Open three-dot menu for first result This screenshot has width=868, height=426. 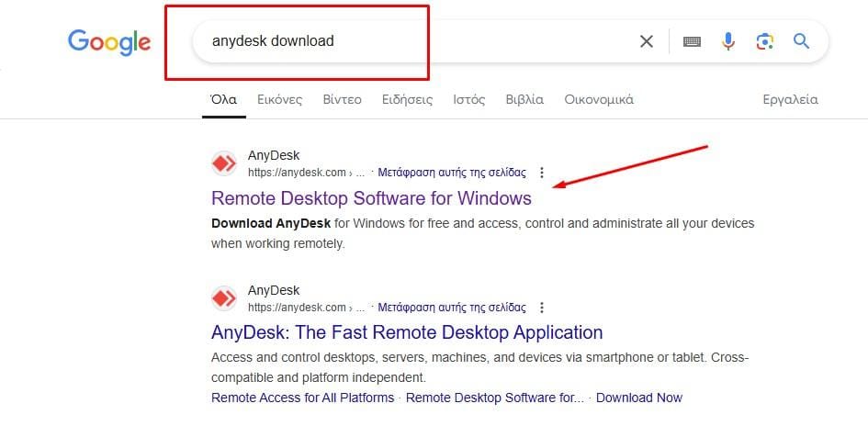(542, 173)
